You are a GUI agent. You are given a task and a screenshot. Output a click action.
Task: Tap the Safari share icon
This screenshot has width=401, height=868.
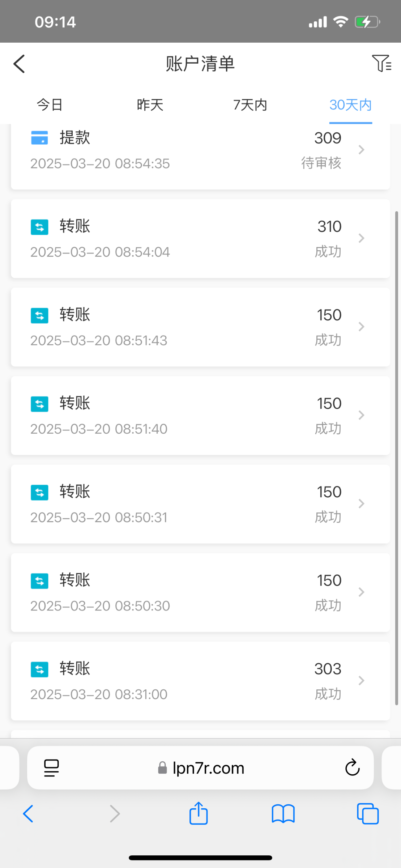pos(199,814)
